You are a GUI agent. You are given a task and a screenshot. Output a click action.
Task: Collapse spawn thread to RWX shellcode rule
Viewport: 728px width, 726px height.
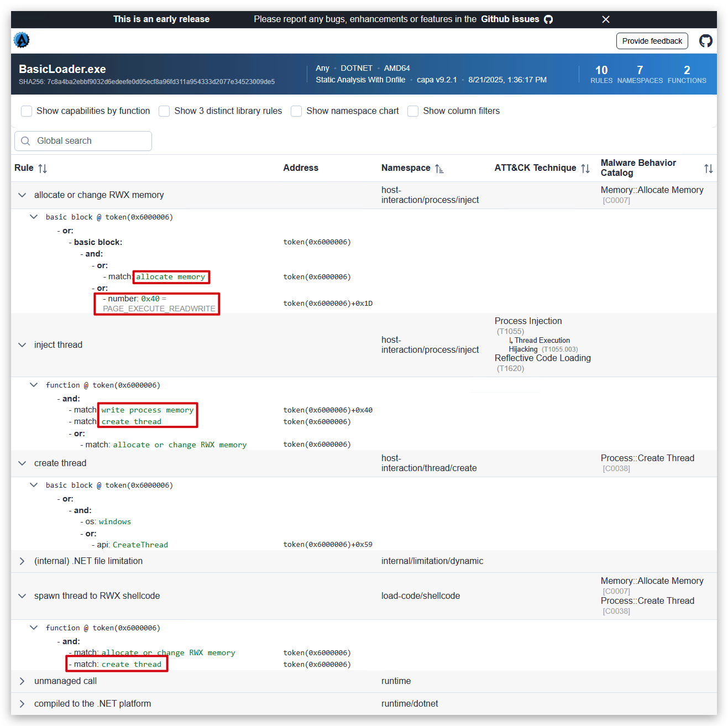pos(22,596)
